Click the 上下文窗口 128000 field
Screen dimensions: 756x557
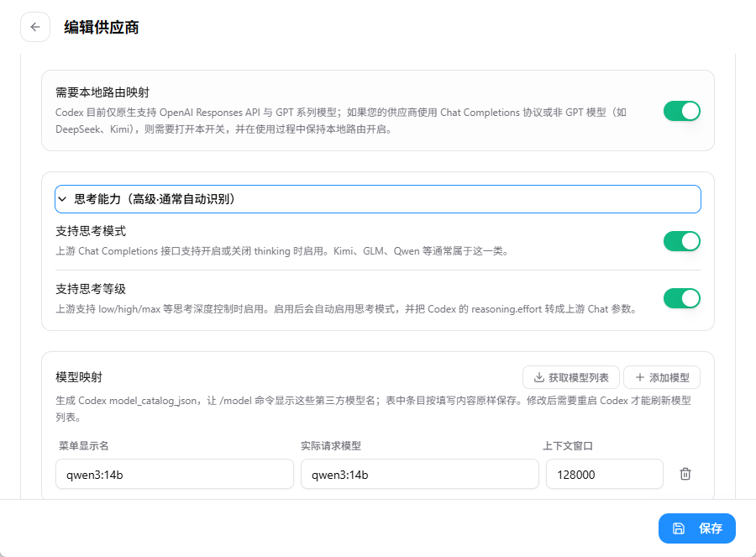click(x=605, y=474)
